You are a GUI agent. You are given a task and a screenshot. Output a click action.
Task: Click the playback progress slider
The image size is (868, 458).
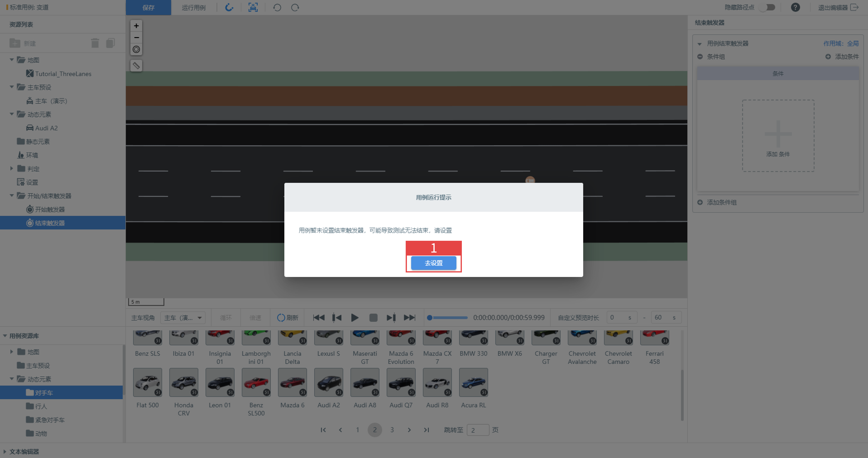coord(448,317)
